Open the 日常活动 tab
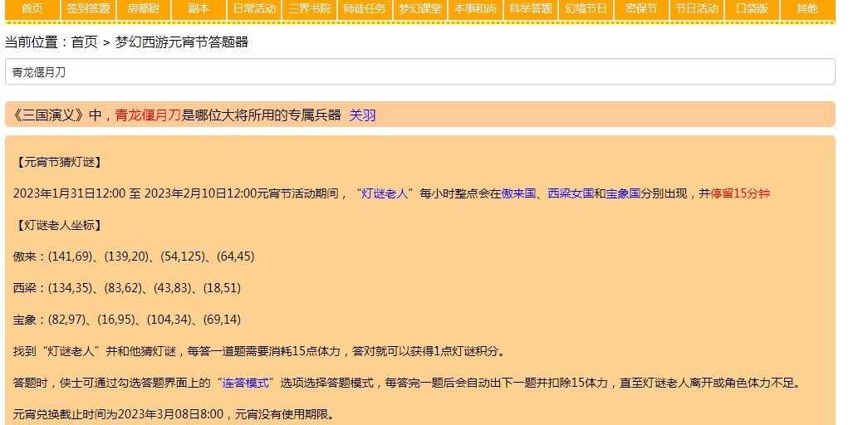Image resolution: width=868 pixels, height=425 pixels. [254, 9]
